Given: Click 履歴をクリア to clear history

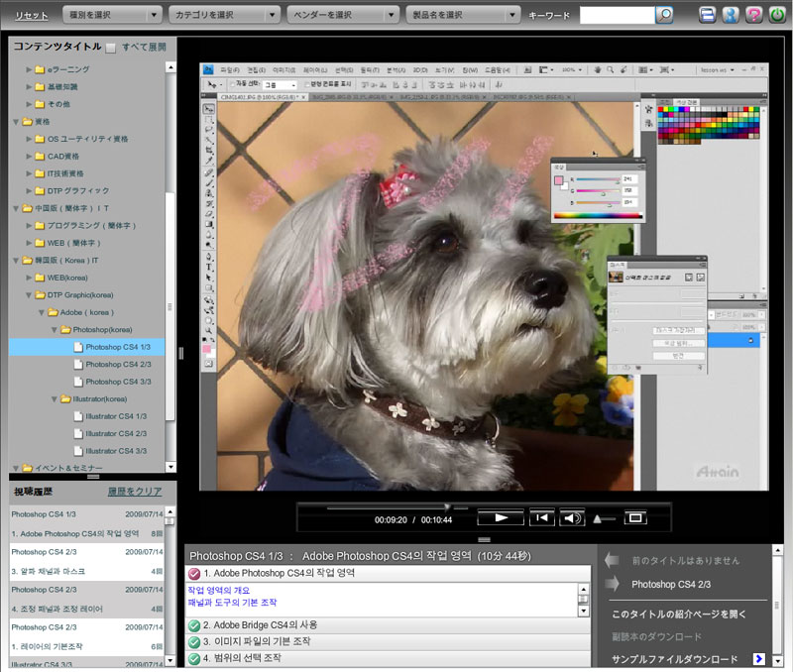Looking at the screenshot, I should (x=134, y=492).
